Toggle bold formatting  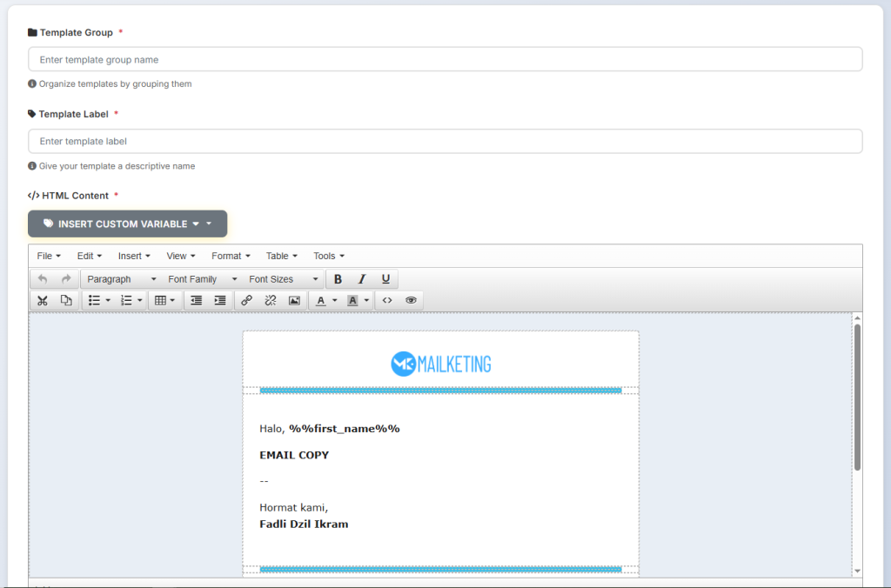tap(338, 279)
